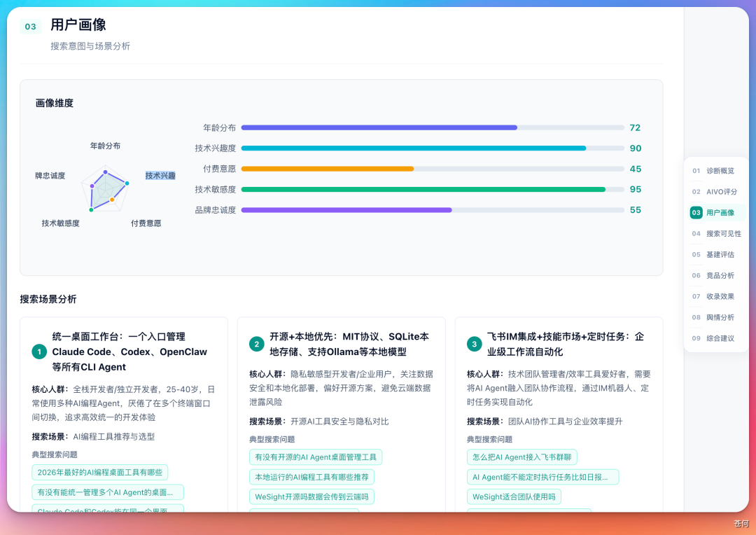Click the green 技术敏感度 progress bar
The image size is (756, 535).
[x=433, y=190]
